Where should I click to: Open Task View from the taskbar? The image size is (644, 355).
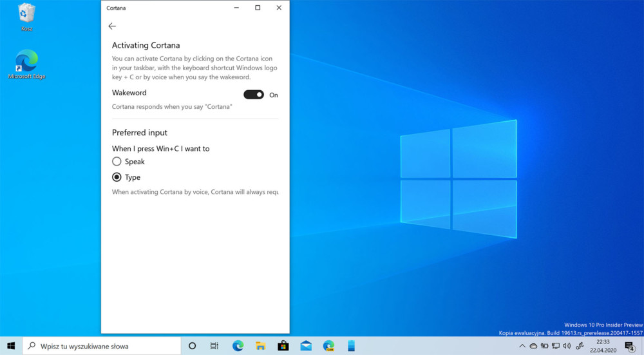coord(214,346)
